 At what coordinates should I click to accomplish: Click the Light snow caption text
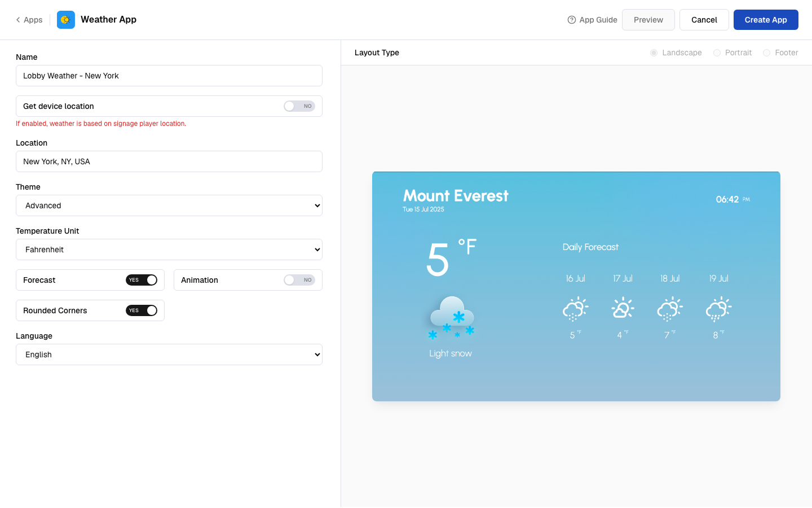point(451,353)
